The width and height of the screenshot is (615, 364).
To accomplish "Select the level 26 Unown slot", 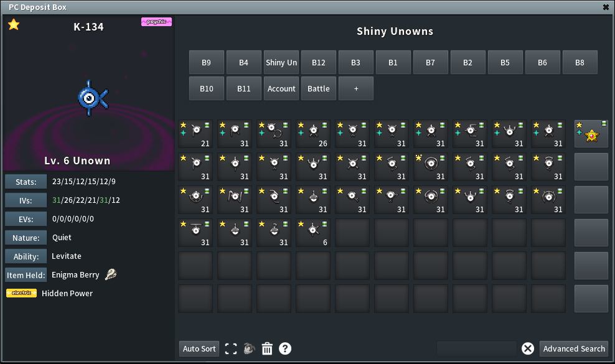I will pos(313,134).
